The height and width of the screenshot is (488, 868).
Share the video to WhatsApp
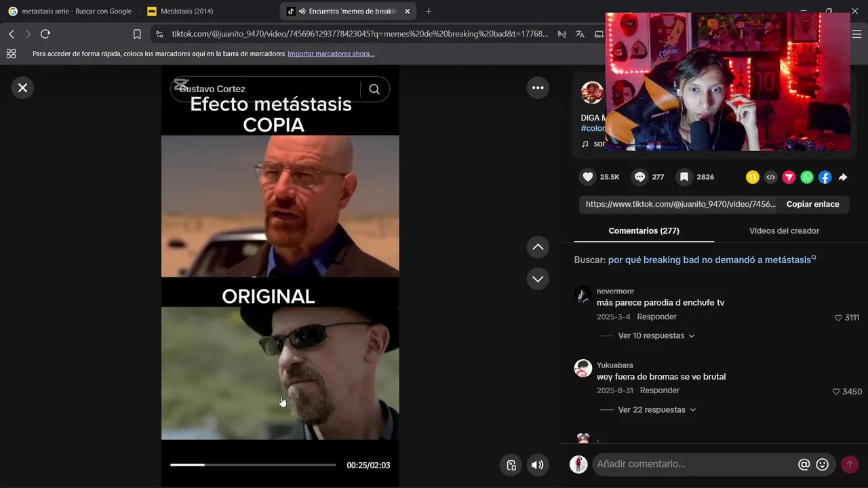pos(807,177)
